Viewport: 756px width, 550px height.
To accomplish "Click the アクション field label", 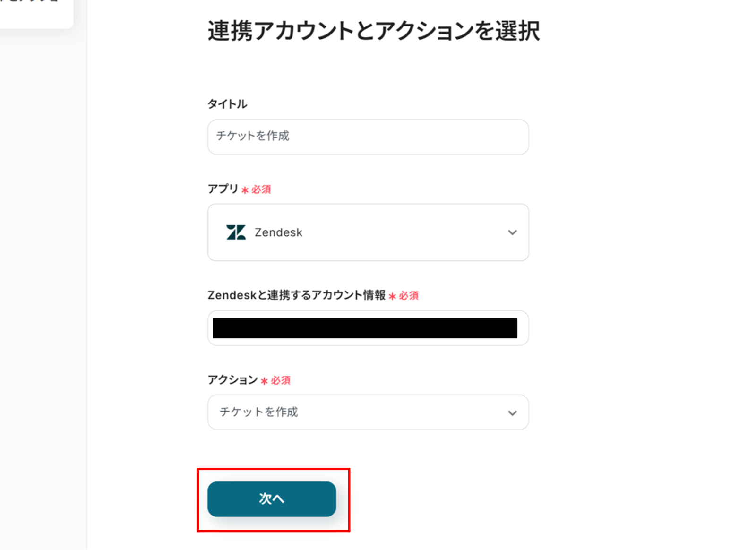I will coord(232,380).
